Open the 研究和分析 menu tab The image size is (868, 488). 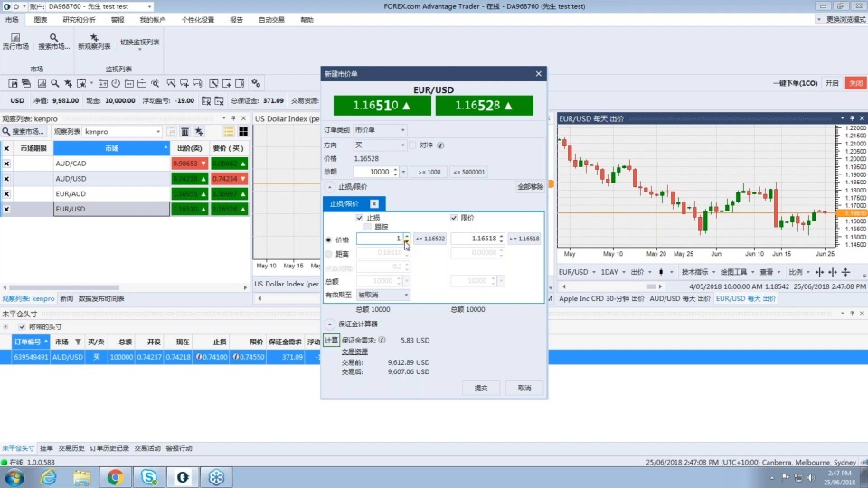(79, 19)
